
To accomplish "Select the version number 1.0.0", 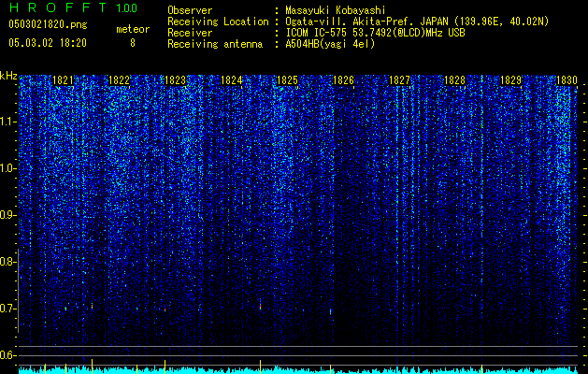I will (x=126, y=8).
